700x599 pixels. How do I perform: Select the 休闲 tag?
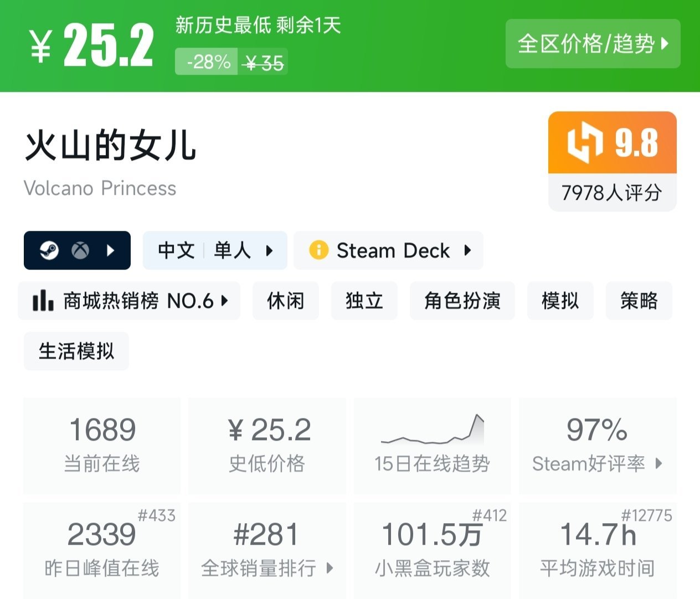click(x=285, y=301)
